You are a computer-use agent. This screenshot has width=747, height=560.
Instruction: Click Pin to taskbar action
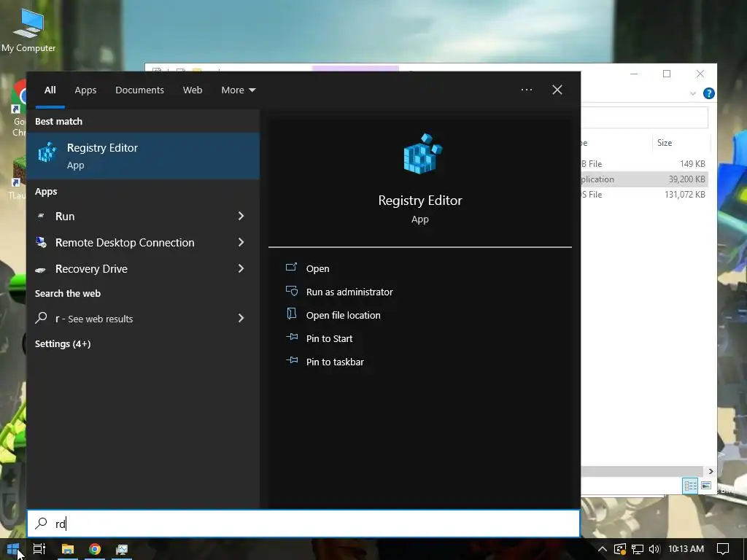[325, 362]
